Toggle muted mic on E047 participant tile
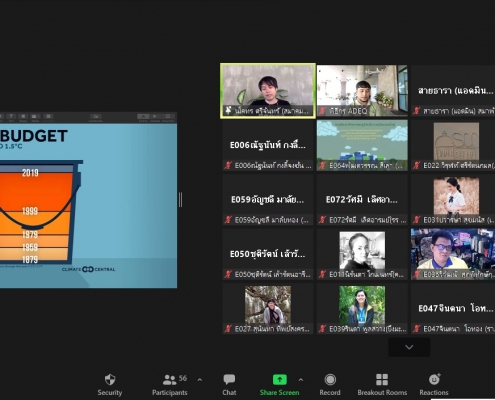 (417, 329)
